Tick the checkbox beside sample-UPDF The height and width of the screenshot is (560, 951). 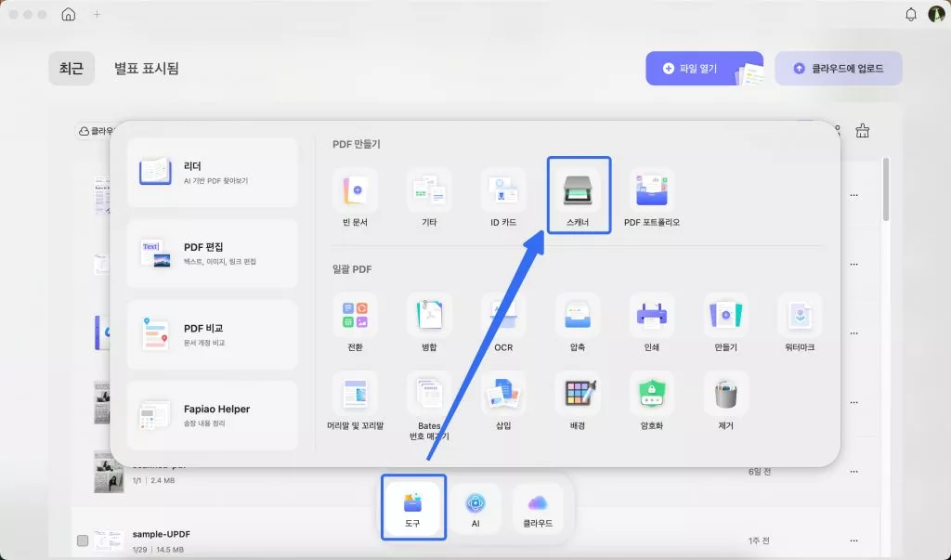[83, 540]
